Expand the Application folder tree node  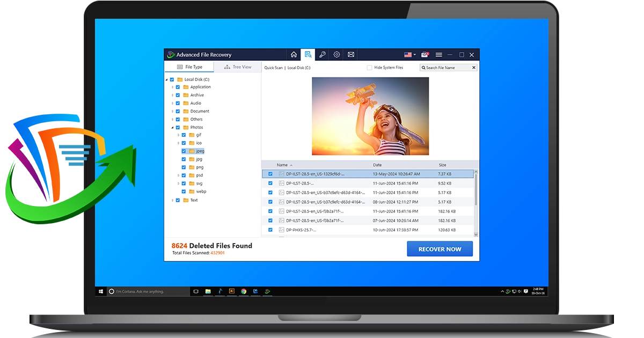[172, 87]
